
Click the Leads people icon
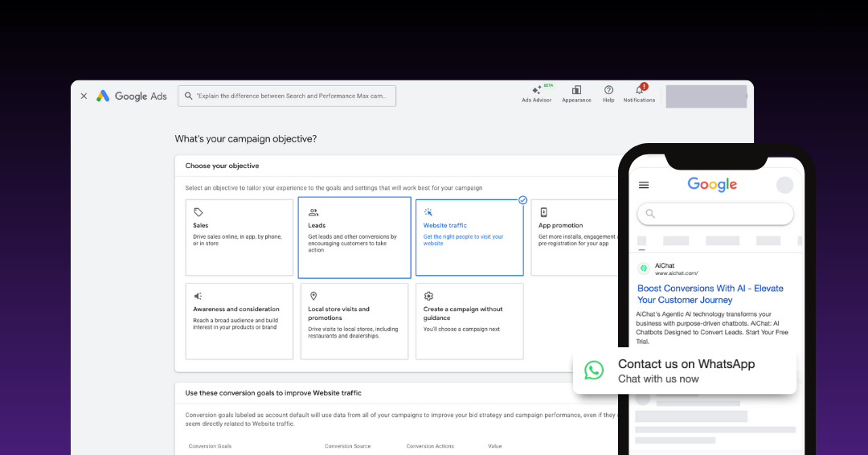click(x=313, y=212)
